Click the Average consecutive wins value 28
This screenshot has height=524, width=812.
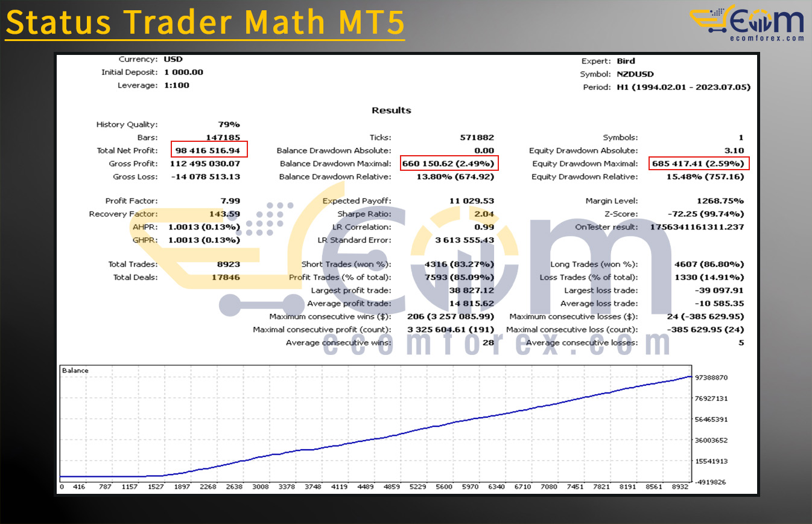coord(489,343)
